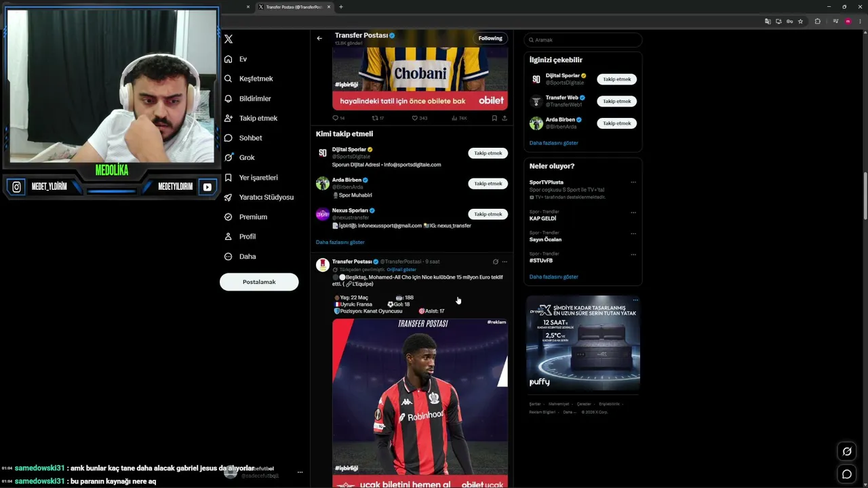The image size is (868, 488).
Task: Open the #STUvFB trending topic
Action: coord(541,261)
